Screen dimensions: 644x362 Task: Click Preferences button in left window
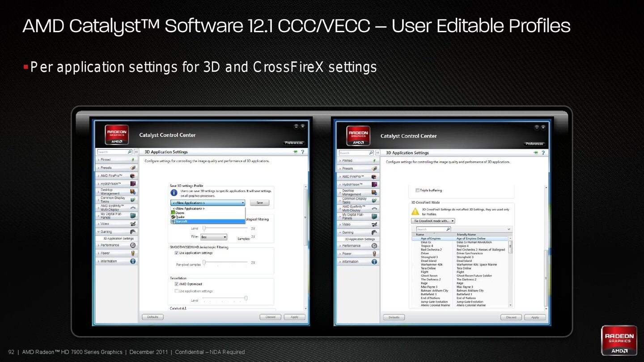(294, 143)
